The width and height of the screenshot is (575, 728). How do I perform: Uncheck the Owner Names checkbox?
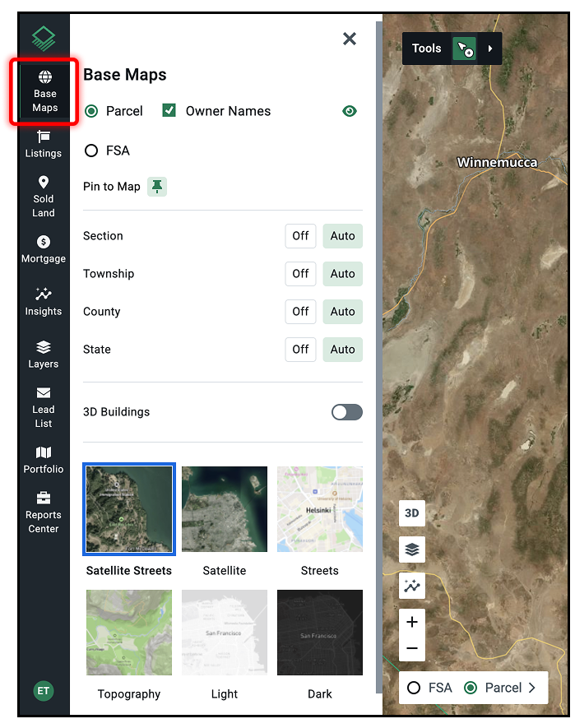coord(169,110)
